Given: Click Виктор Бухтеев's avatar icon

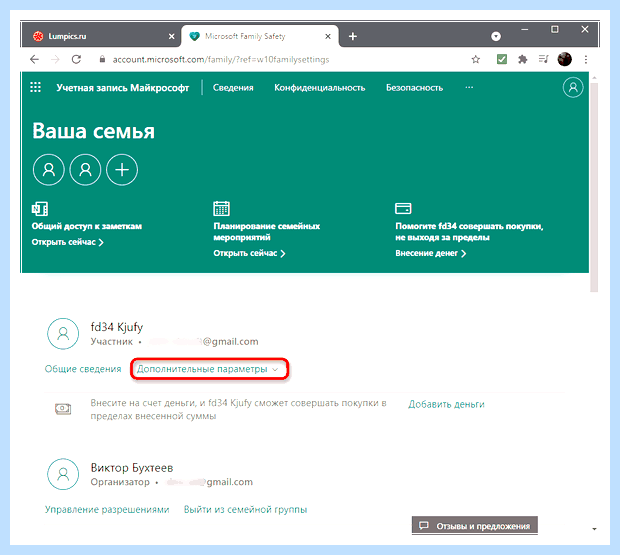Looking at the screenshot, I should click(x=63, y=474).
